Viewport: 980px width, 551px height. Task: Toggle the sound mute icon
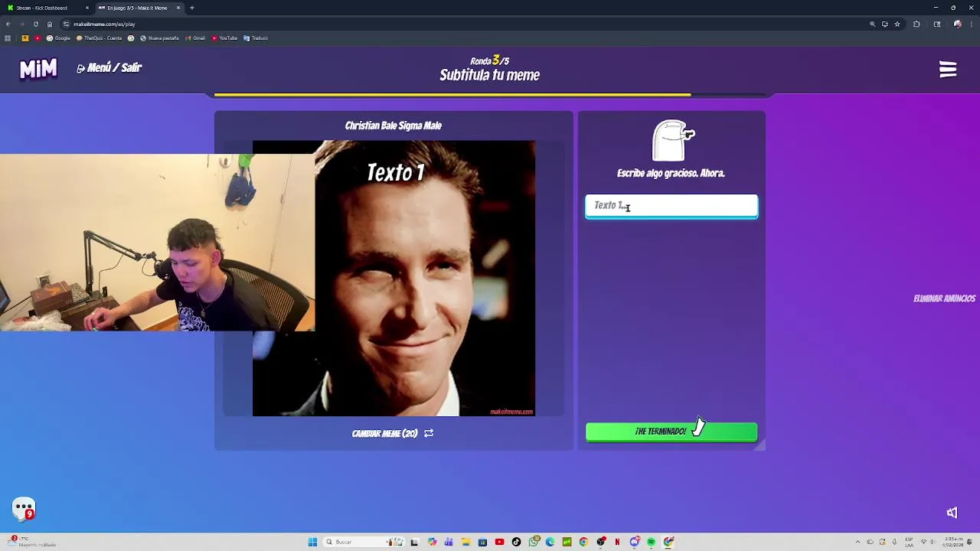click(952, 513)
